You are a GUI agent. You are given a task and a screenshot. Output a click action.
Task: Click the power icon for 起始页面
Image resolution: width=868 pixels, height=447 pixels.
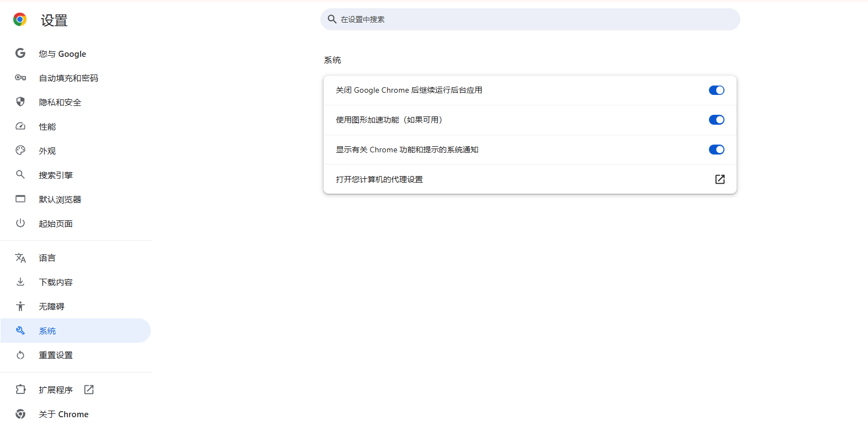(20, 223)
